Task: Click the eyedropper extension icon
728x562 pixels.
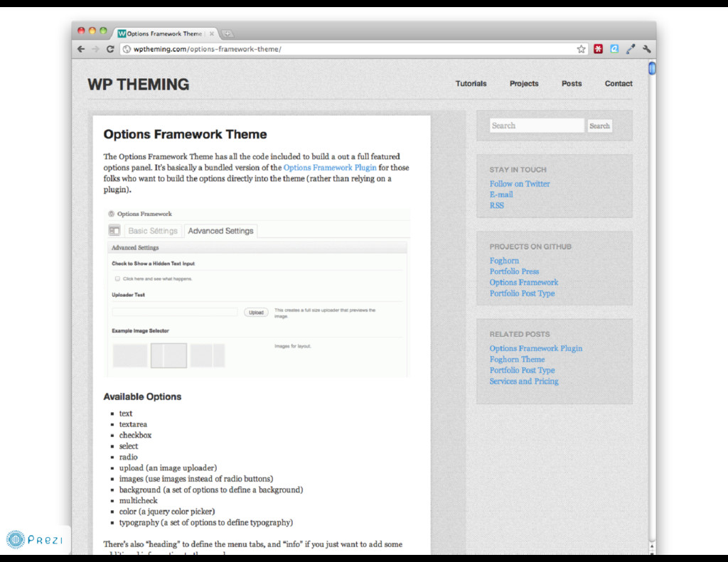Action: [631, 49]
